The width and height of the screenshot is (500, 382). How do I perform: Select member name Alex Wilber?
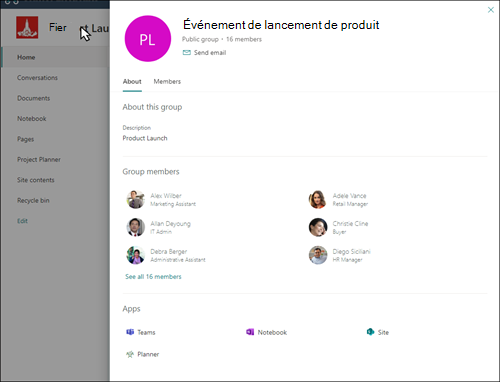point(166,196)
